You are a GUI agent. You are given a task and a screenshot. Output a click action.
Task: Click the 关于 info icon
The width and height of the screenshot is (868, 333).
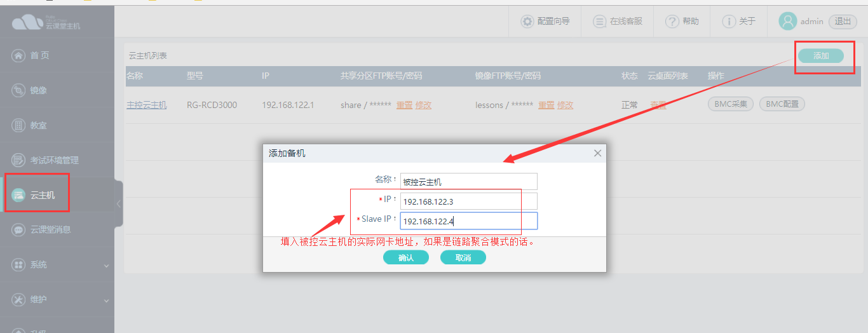(x=729, y=22)
